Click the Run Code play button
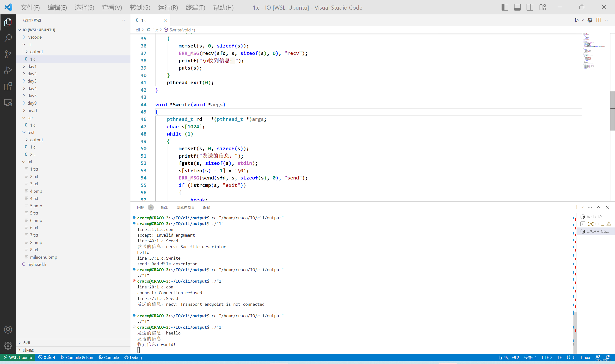 [x=577, y=20]
